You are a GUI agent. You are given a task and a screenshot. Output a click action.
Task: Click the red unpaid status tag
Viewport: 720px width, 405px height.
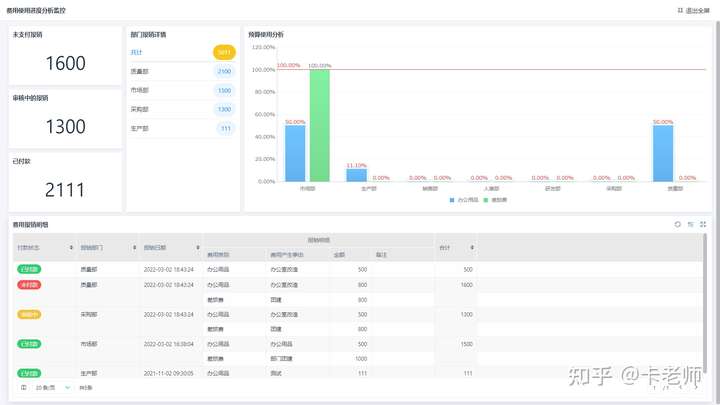click(x=29, y=285)
